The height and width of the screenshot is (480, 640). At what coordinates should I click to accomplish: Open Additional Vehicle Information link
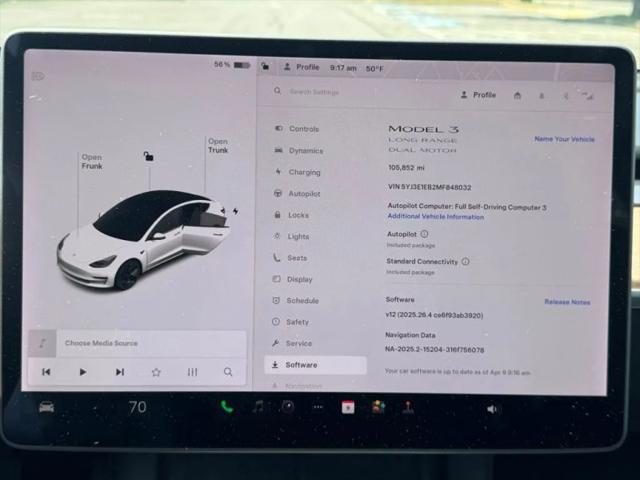click(x=436, y=216)
